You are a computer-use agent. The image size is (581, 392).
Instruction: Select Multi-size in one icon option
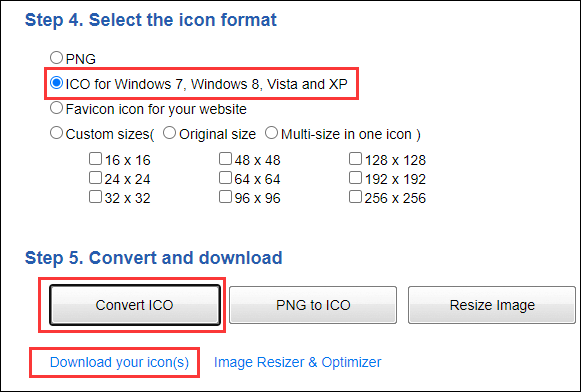[271, 133]
